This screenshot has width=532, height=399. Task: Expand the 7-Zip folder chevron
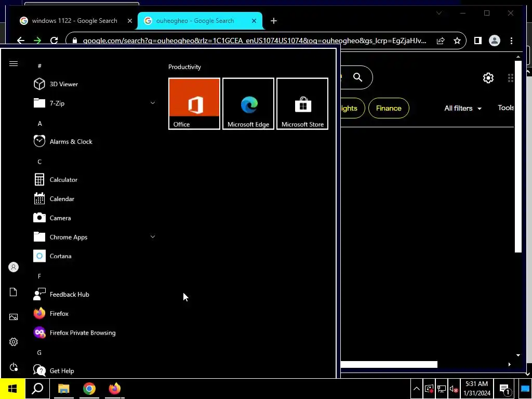point(153,103)
